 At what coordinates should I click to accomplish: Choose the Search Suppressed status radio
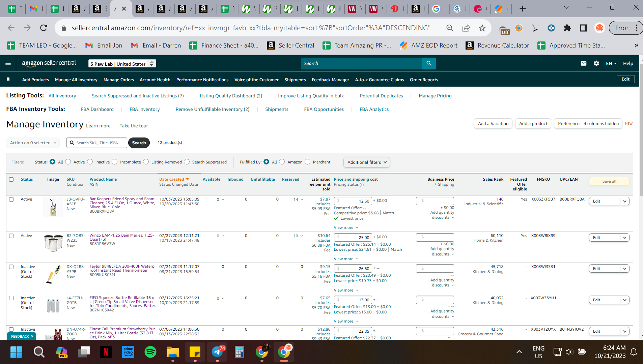tap(187, 162)
